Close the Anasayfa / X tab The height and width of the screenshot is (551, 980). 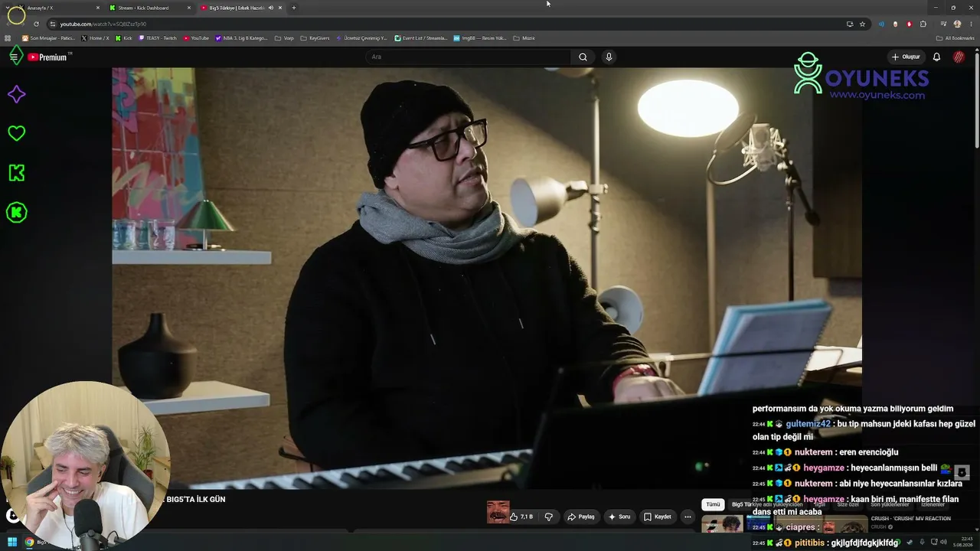coord(98,8)
